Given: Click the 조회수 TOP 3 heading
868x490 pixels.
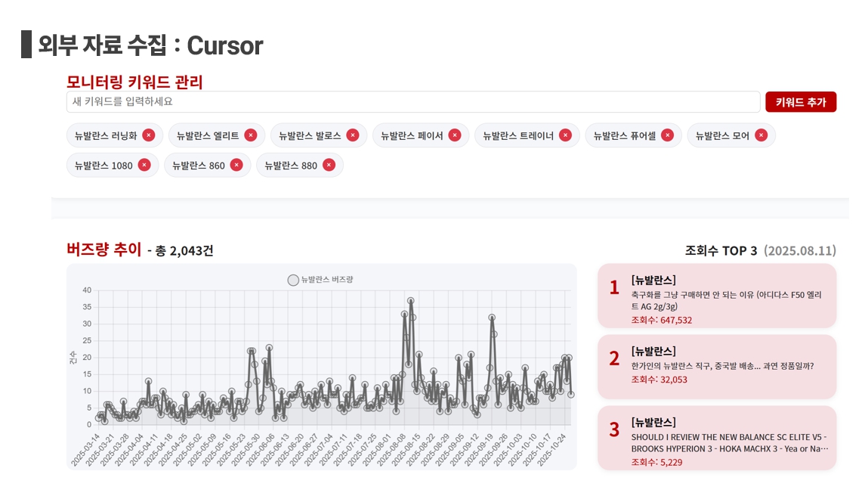Looking at the screenshot, I should coord(721,250).
